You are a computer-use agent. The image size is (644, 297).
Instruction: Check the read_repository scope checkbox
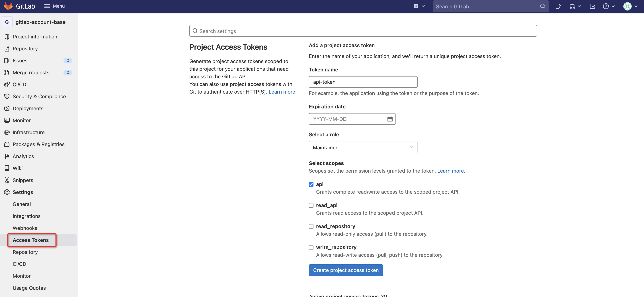click(311, 226)
